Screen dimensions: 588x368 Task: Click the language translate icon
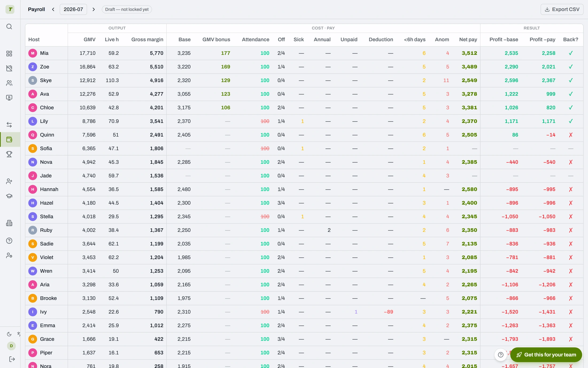click(x=19, y=334)
